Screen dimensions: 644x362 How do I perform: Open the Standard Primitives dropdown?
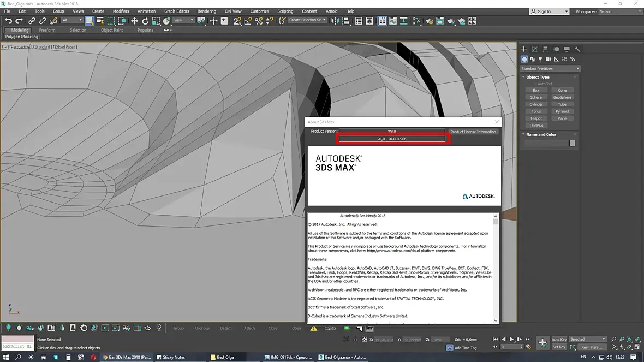pyautogui.click(x=550, y=69)
